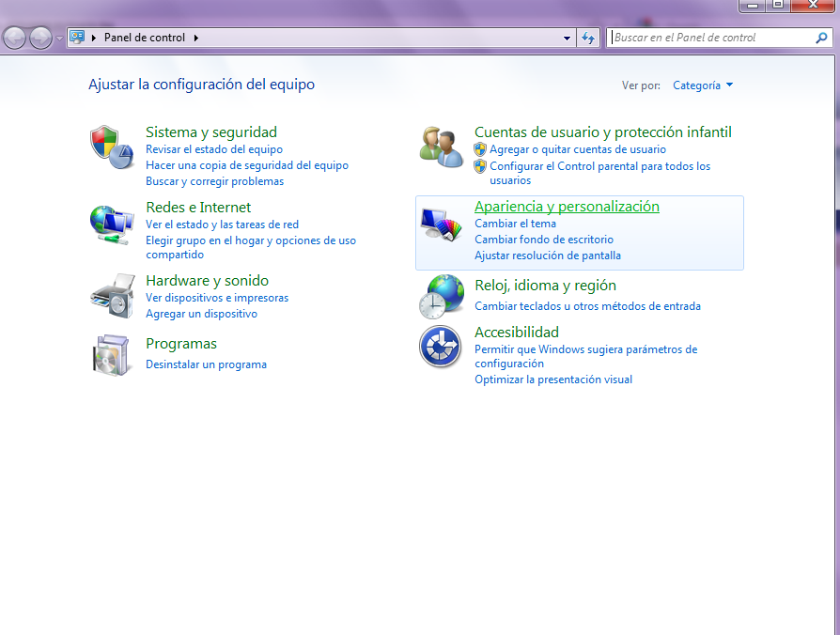This screenshot has width=840, height=635.
Task: Click the Apariencia y personalización monitor icon
Action: (x=440, y=224)
